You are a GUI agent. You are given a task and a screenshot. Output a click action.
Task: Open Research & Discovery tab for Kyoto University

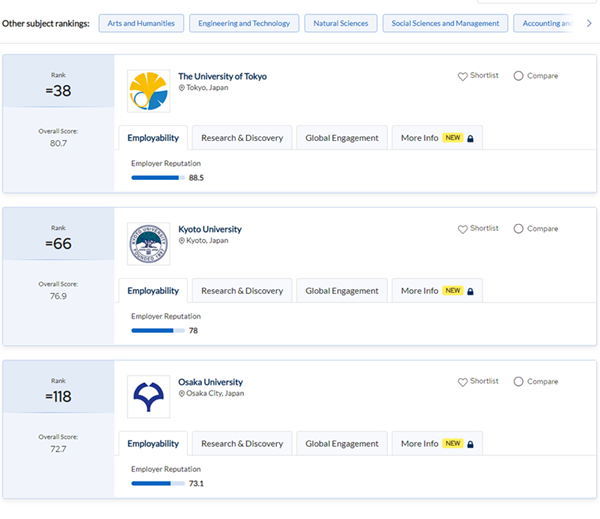(x=242, y=291)
